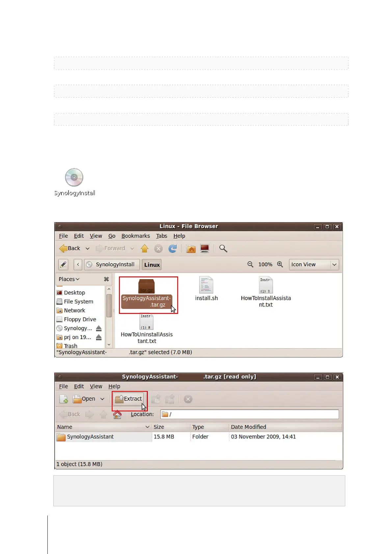
Task: Click the sidebar scrollbar down arrow
Action: 109,345
